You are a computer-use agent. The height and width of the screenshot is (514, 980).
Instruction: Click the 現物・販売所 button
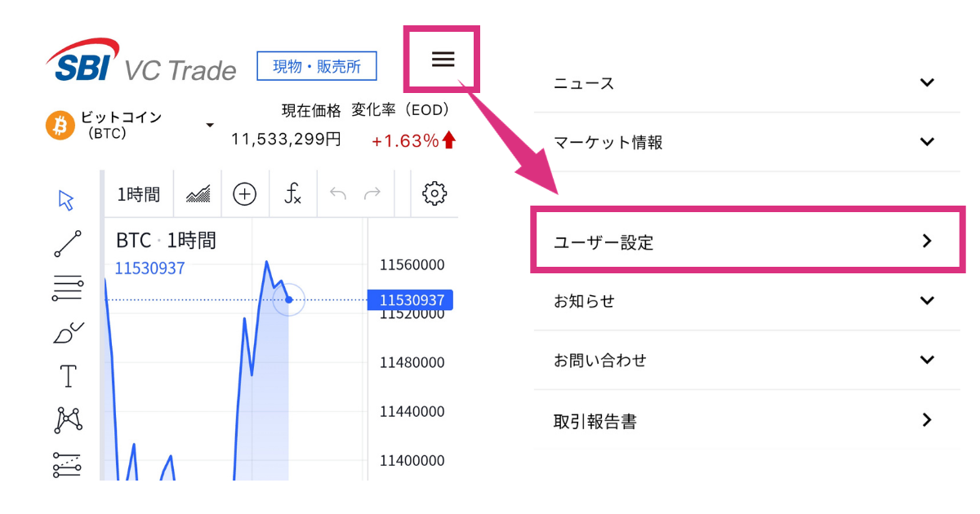317,67
